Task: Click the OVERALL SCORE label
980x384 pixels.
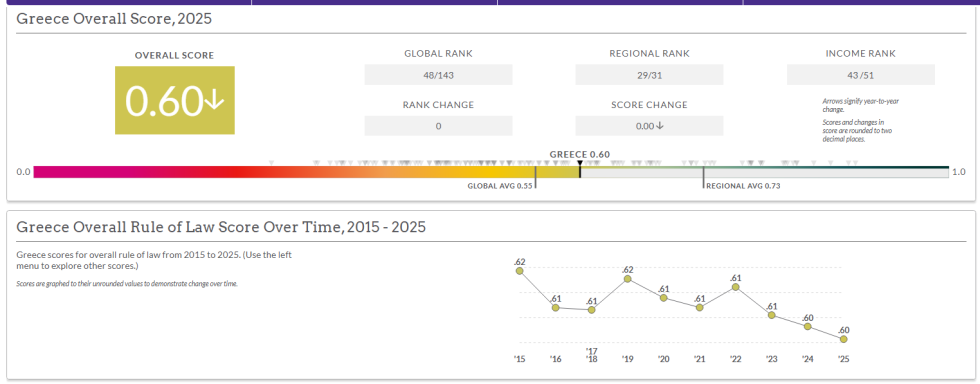Action: 174,56
